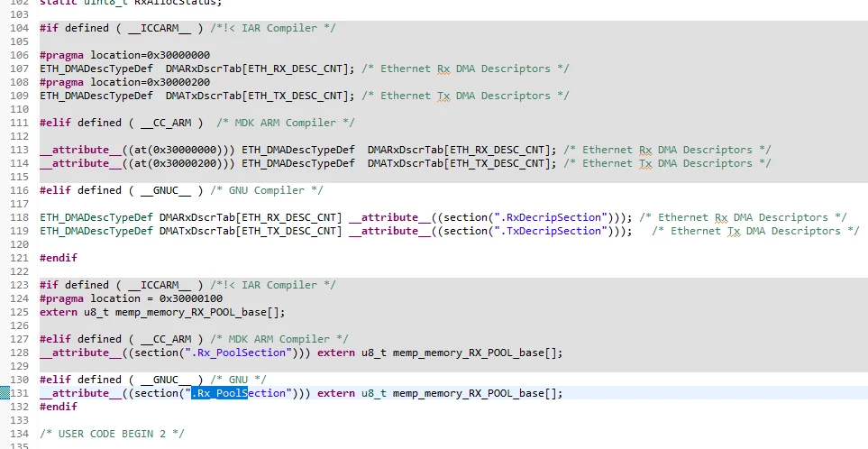Click "__GNUC__" on line 116

point(166,190)
